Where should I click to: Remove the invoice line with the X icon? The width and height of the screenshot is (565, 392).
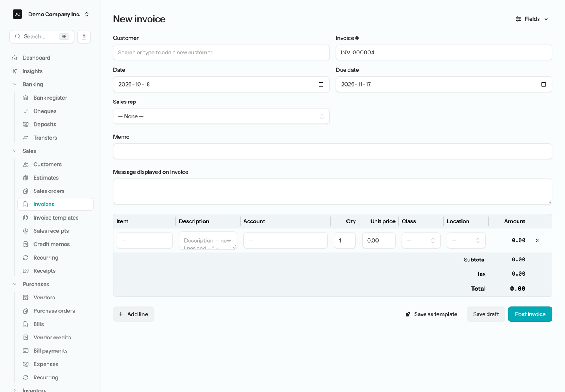[x=538, y=240]
